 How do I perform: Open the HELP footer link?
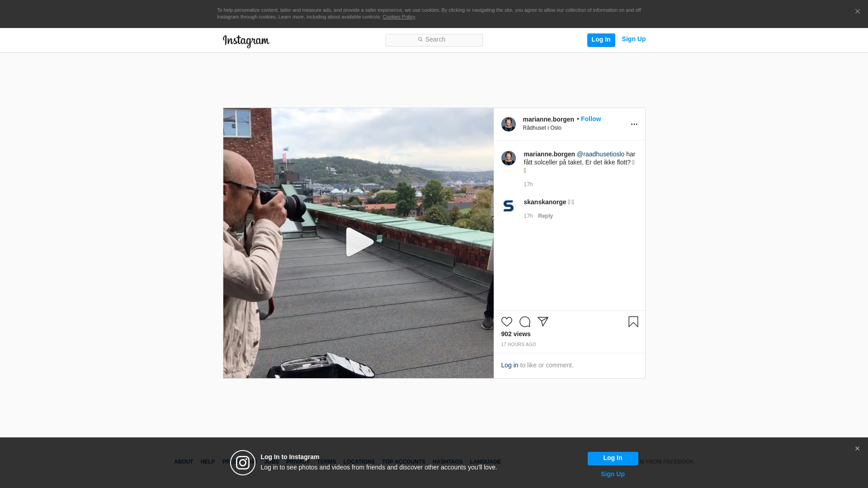208,462
